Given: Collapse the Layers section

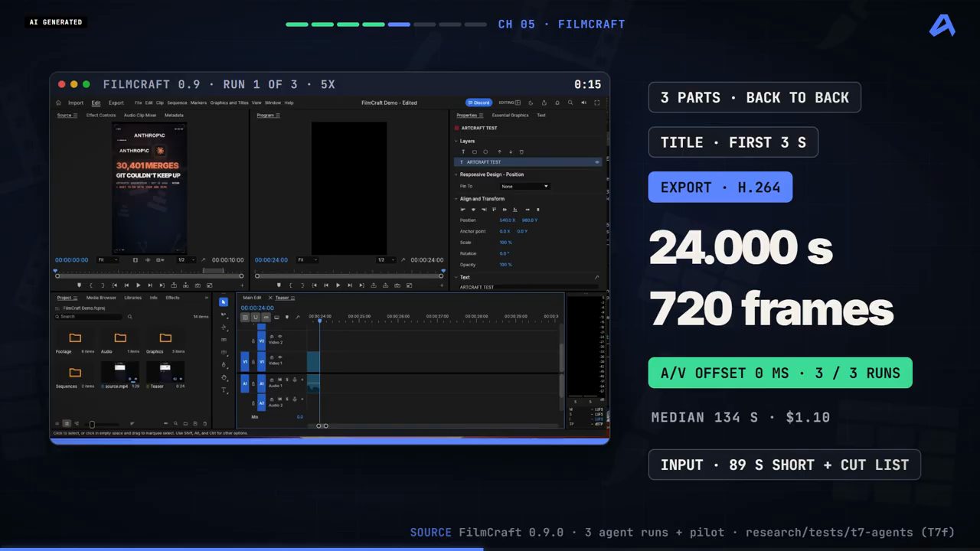Looking at the screenshot, I should click(456, 141).
